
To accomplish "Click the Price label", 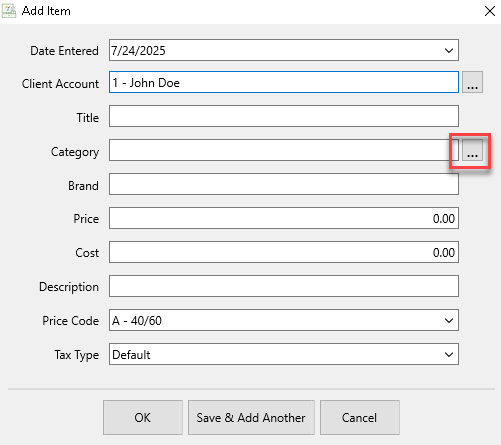I will (x=86, y=219).
